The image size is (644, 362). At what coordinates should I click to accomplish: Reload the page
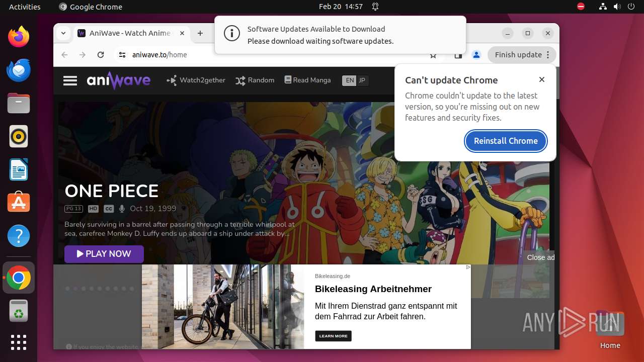(101, 55)
